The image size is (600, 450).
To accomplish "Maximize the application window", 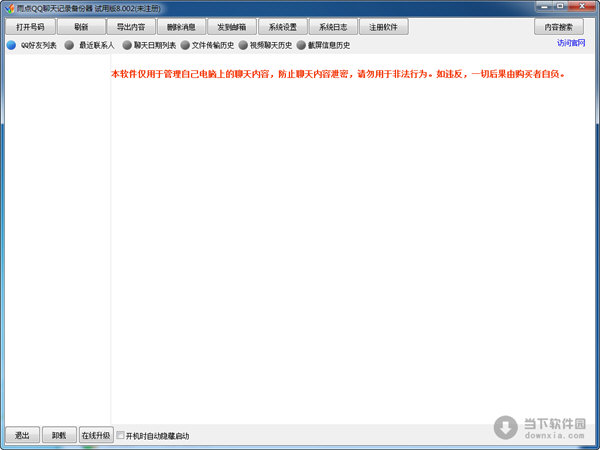I will pos(561,6).
